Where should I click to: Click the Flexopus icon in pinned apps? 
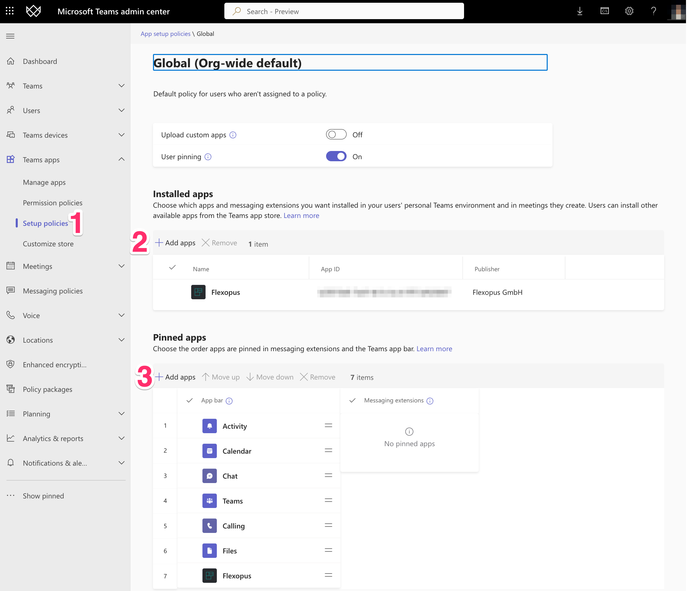[x=210, y=576]
